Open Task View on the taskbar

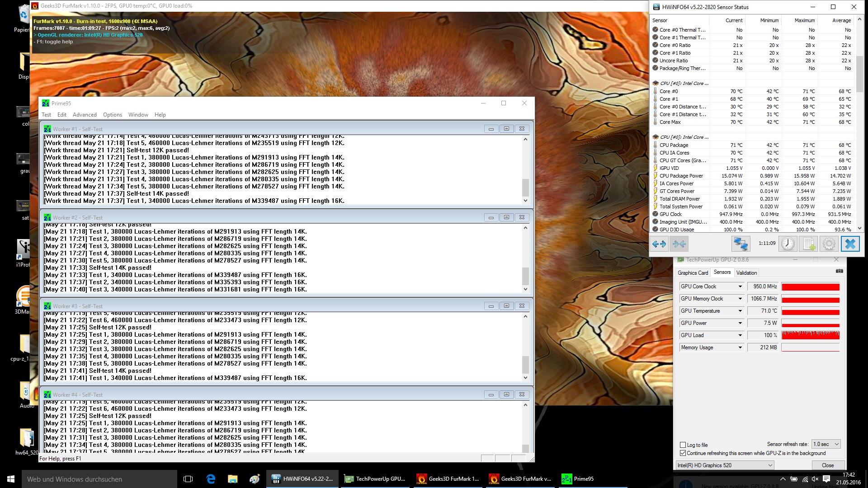pos(188,479)
